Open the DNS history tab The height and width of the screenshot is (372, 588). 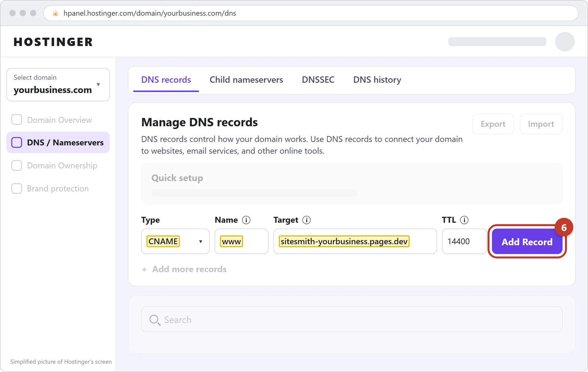pos(377,80)
